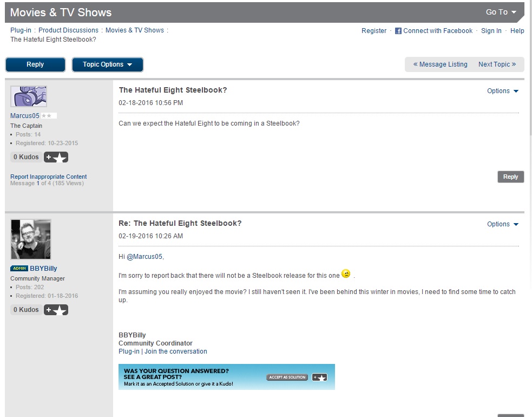Click timestamp 02-19-2016 10:26 AM

click(150, 236)
